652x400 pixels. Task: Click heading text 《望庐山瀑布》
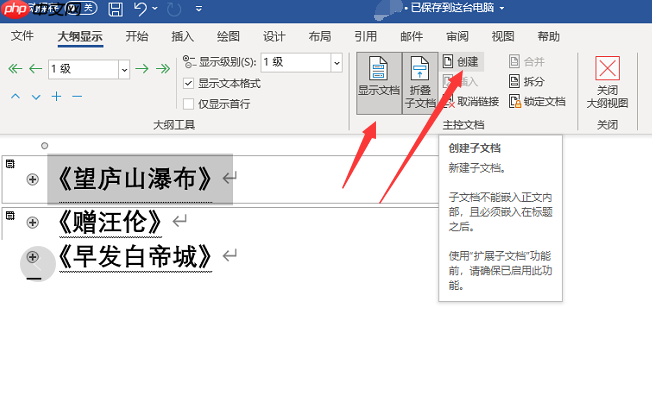136,180
